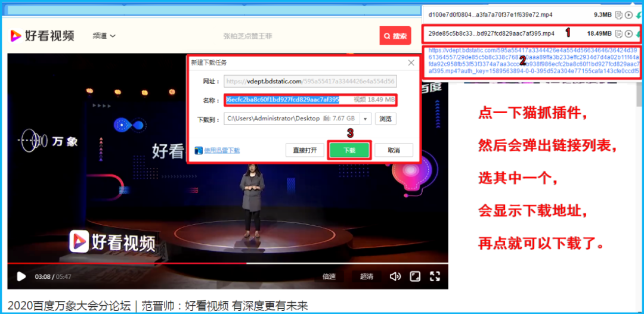Download the 18.49MB mp4 entry
644x314 pixels.
638,34
